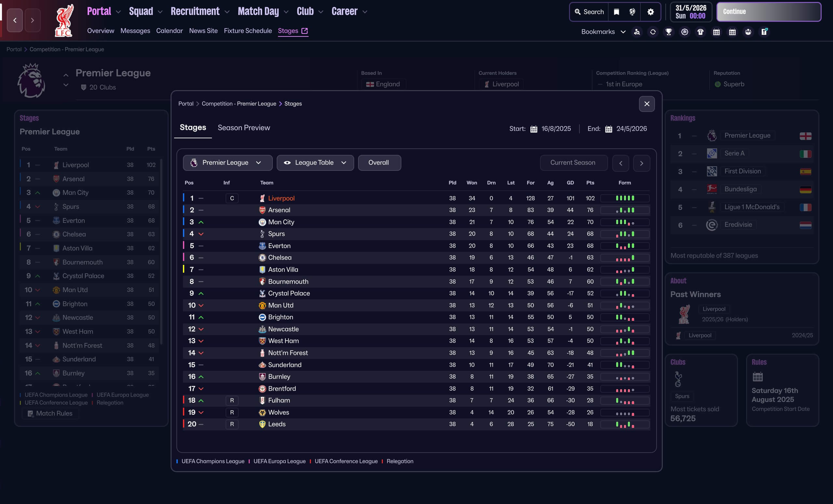Open the trophy bookmark shortcut

tap(669, 32)
